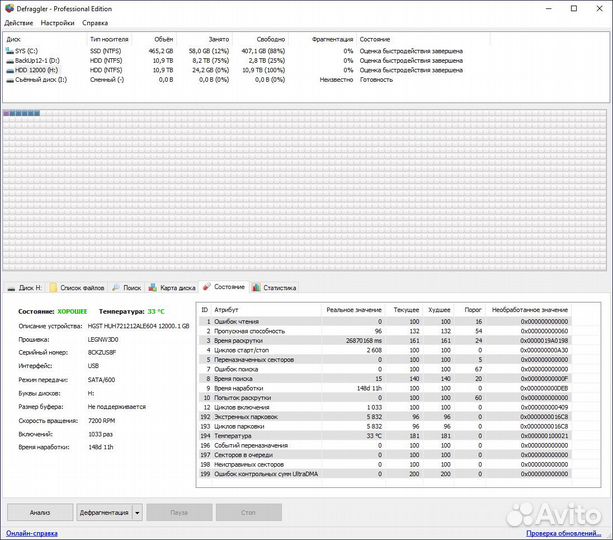Click the ХОРОШЕЕ status value
Image resolution: width=613 pixels, height=540 pixels.
pyautogui.click(x=72, y=312)
